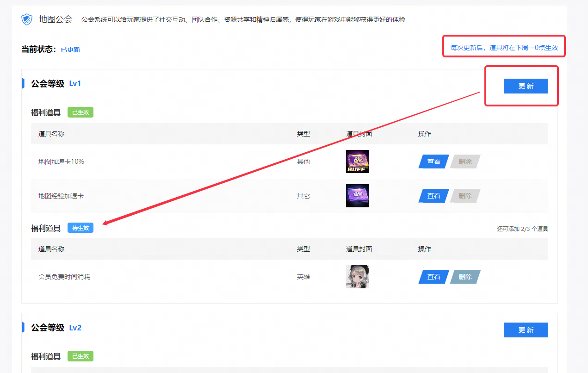This screenshot has height=373, width=588.
Task: Click greyed 删除 for 地图经验加速卡
Action: point(465,196)
